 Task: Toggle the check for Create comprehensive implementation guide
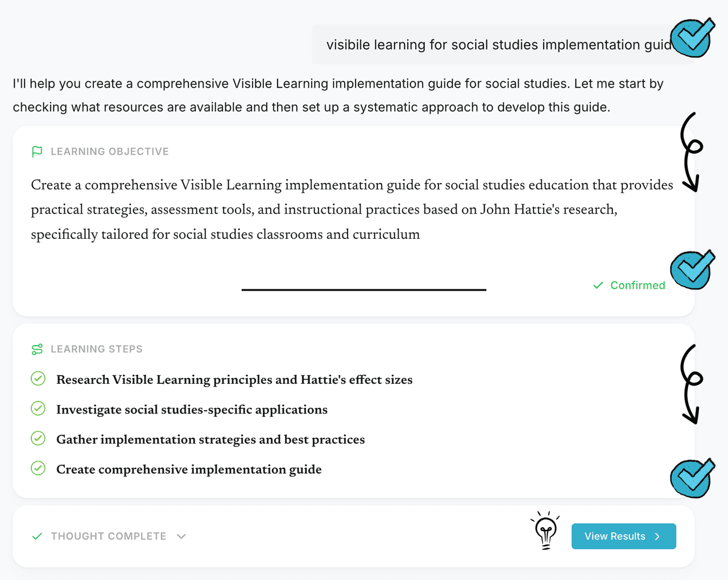(38, 468)
